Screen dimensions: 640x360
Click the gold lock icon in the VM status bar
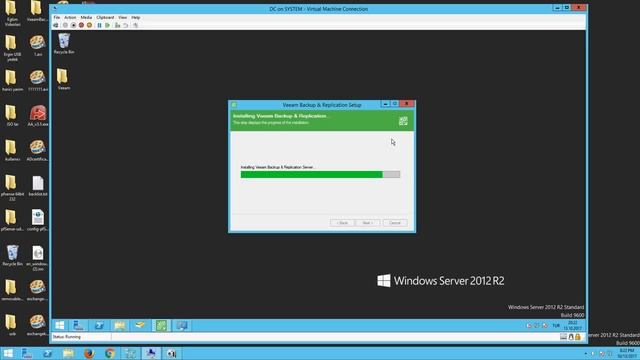tap(578, 337)
